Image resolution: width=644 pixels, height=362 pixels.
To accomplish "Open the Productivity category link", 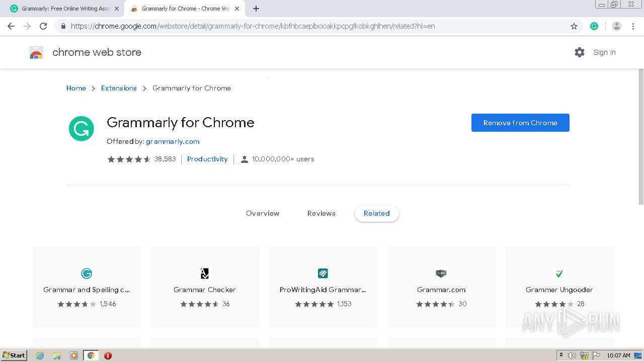I will [x=207, y=159].
